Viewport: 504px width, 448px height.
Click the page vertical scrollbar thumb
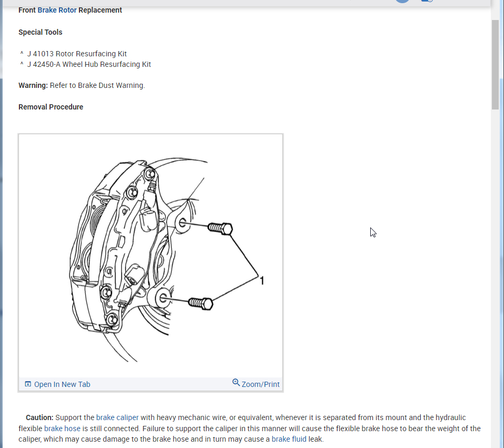(495, 65)
